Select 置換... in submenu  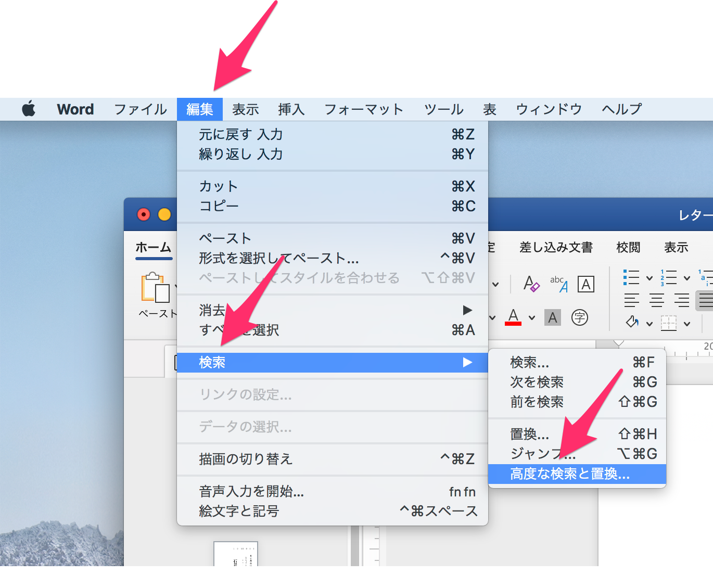click(x=577, y=434)
